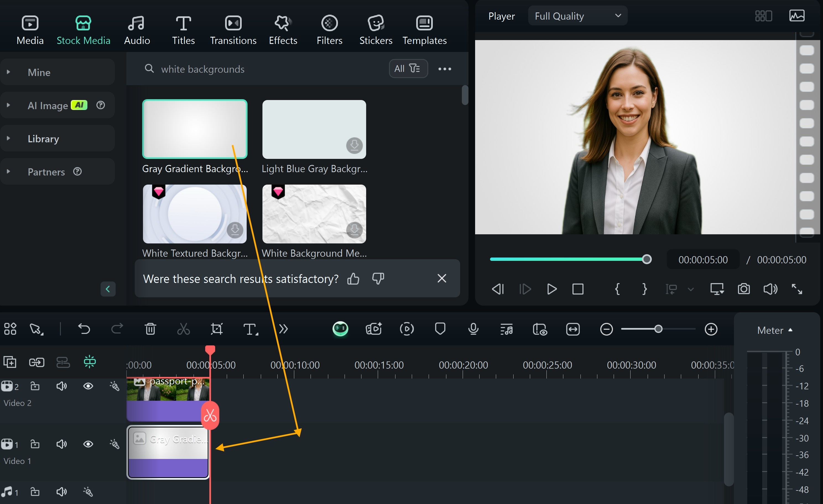
Task: Mute the Video 2 track
Action: (x=61, y=386)
